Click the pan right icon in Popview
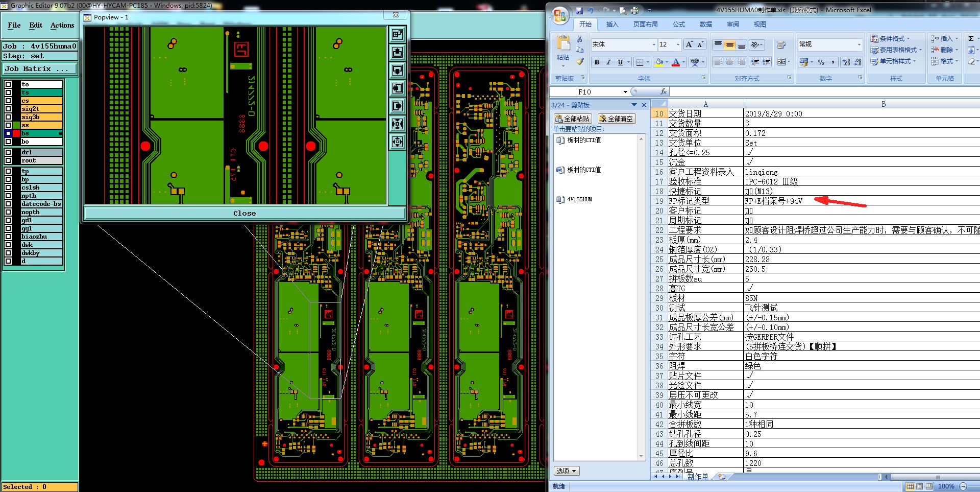The width and height of the screenshot is (980, 492). pyautogui.click(x=397, y=106)
